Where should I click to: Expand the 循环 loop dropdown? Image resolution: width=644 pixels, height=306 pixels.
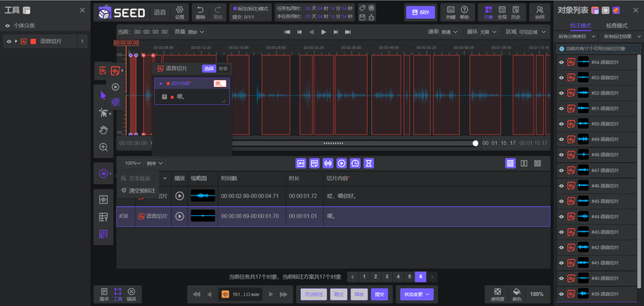point(488,32)
